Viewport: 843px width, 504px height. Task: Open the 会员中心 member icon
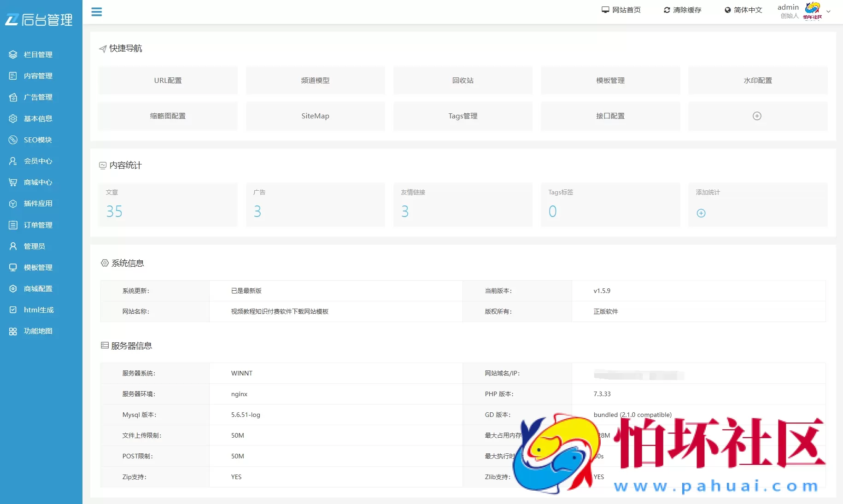tap(13, 161)
